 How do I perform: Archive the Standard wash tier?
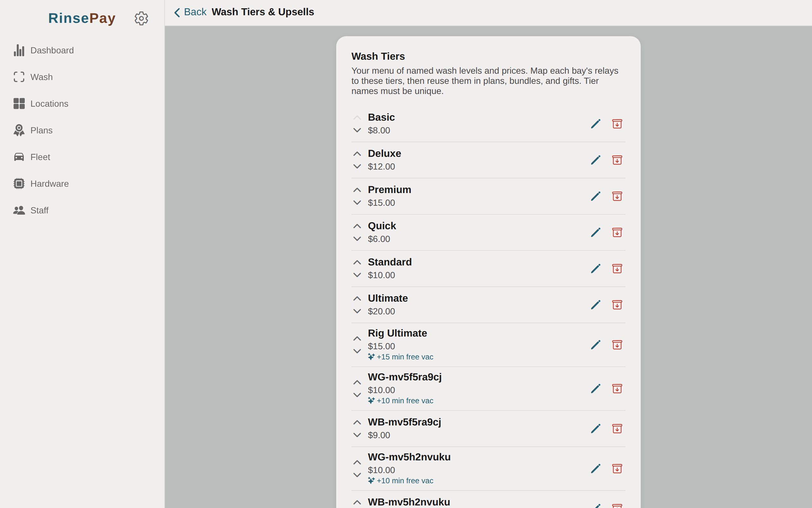pyautogui.click(x=617, y=269)
